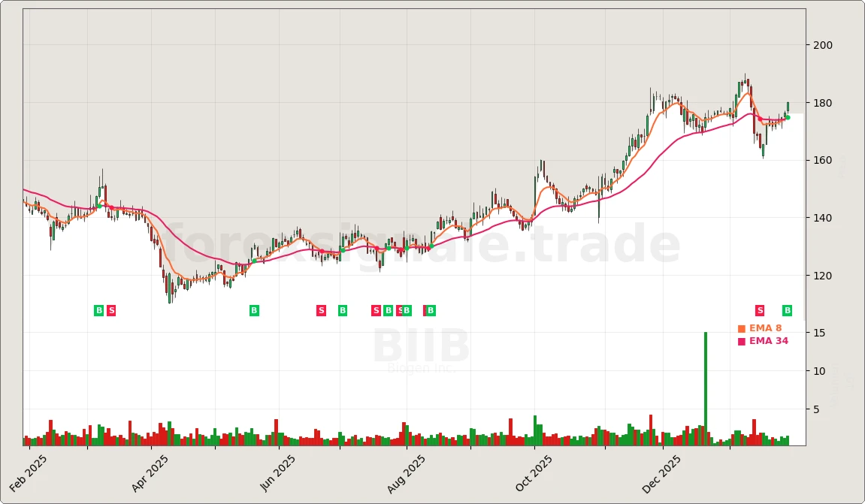The width and height of the screenshot is (865, 504).
Task: Click the Oct 2025 axis label
Action: (535, 471)
